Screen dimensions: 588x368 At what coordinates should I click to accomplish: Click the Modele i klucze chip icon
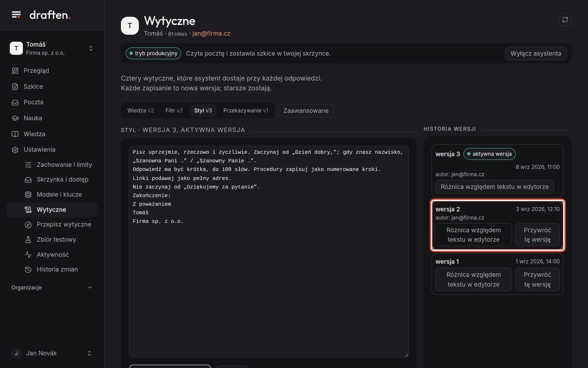(x=28, y=195)
